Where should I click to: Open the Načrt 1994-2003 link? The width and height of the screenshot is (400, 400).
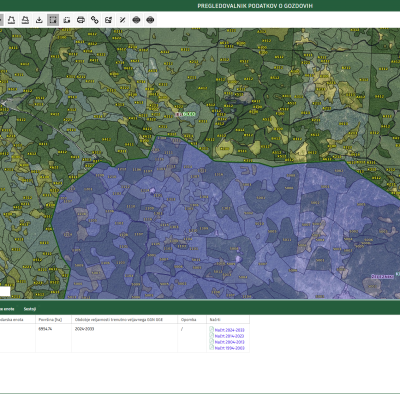pyautogui.click(x=229, y=348)
